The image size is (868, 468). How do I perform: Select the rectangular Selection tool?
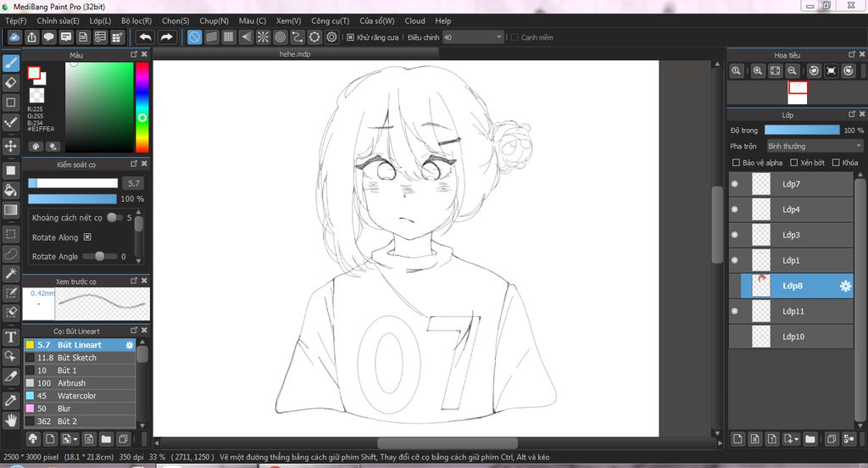10,234
